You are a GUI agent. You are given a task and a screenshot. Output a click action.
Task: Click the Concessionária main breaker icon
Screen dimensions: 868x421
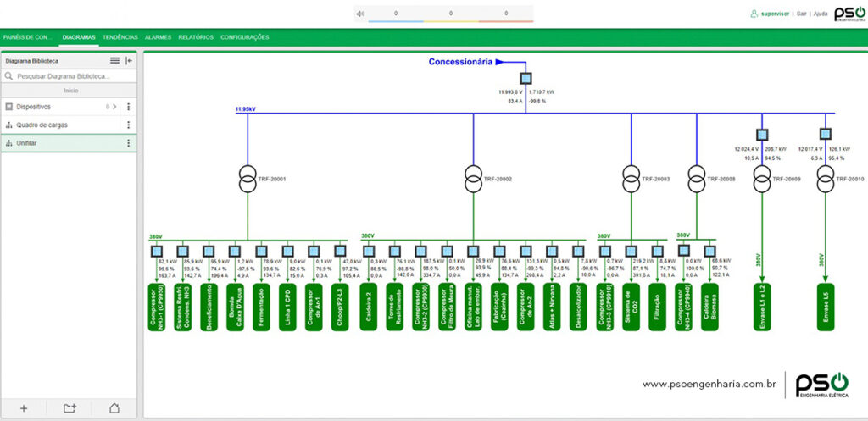tap(526, 79)
